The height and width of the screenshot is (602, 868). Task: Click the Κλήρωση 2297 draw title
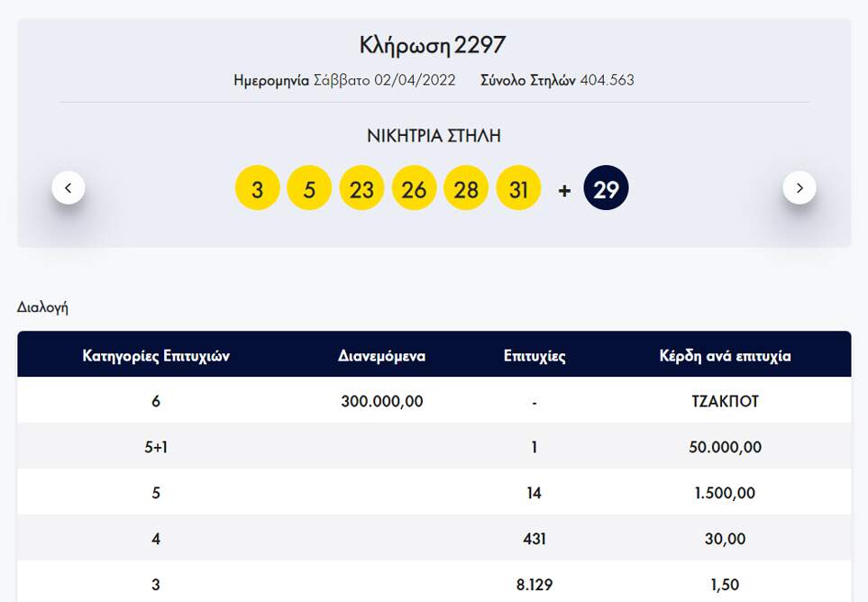[x=433, y=44]
